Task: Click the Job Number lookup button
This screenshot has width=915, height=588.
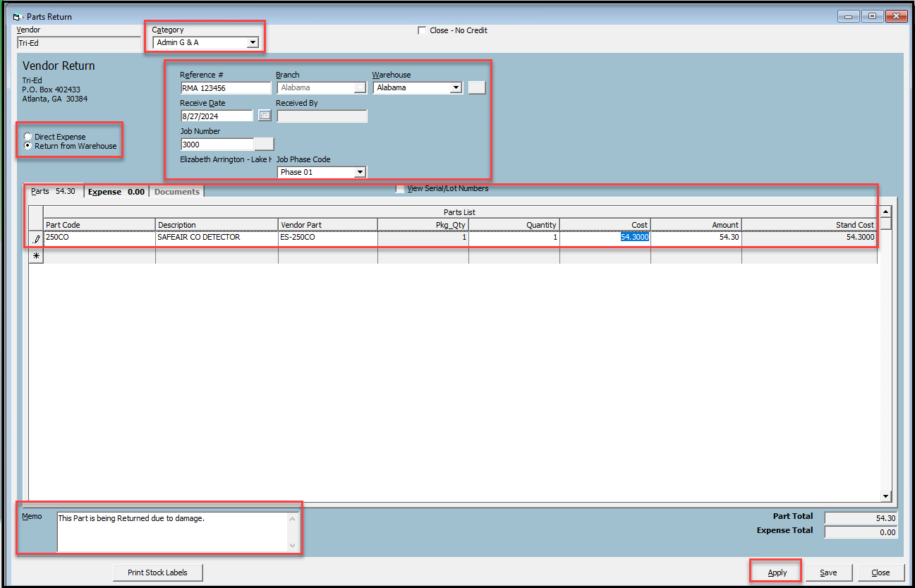Action: (264, 144)
